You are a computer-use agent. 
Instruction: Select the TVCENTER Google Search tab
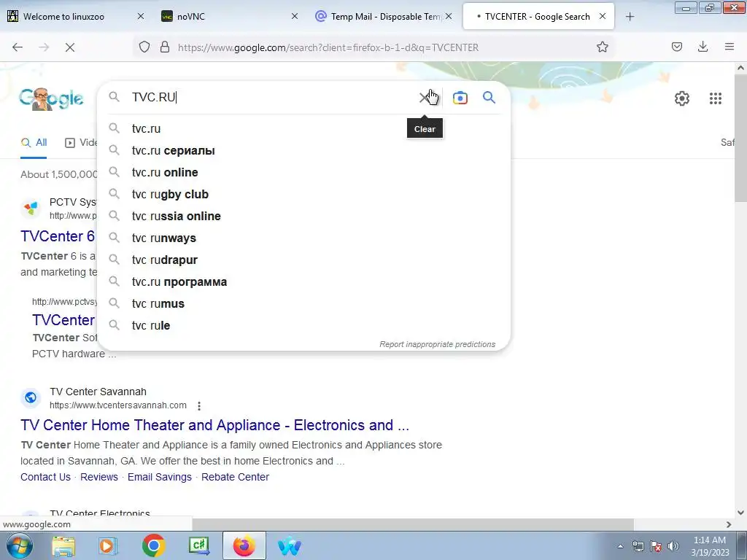[x=538, y=17]
